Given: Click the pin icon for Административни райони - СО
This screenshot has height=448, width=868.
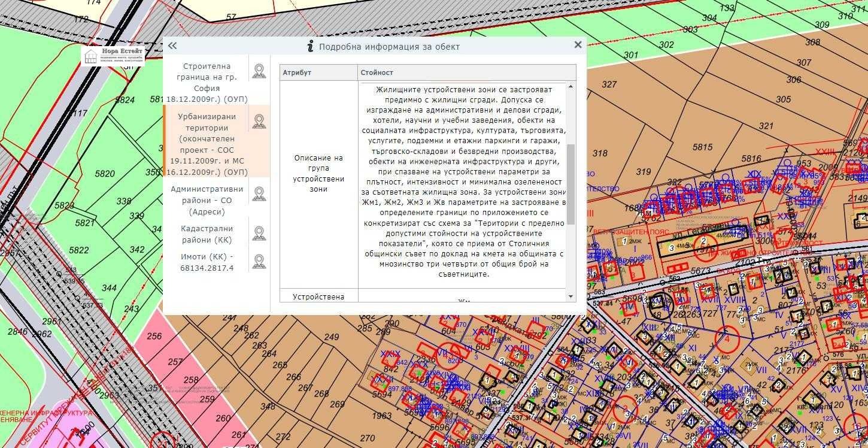Looking at the screenshot, I should point(259,192).
